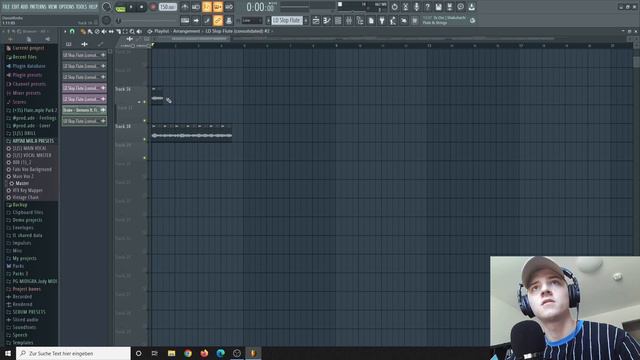Open the FILE menu

pyautogui.click(x=6, y=7)
